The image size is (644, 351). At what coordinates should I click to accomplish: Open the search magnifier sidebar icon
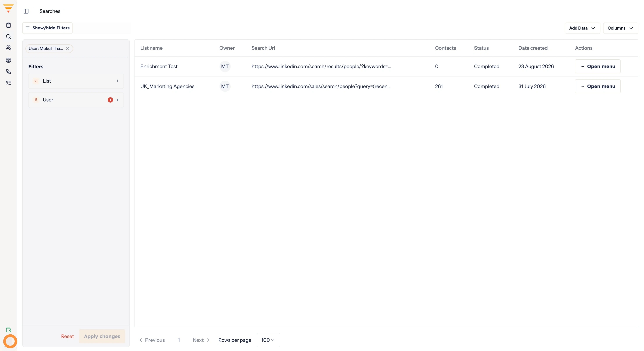click(x=9, y=37)
